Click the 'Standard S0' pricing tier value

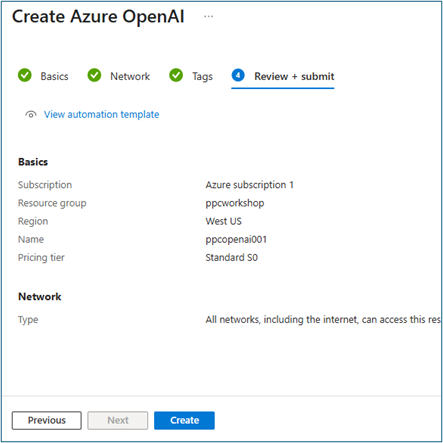(x=232, y=258)
